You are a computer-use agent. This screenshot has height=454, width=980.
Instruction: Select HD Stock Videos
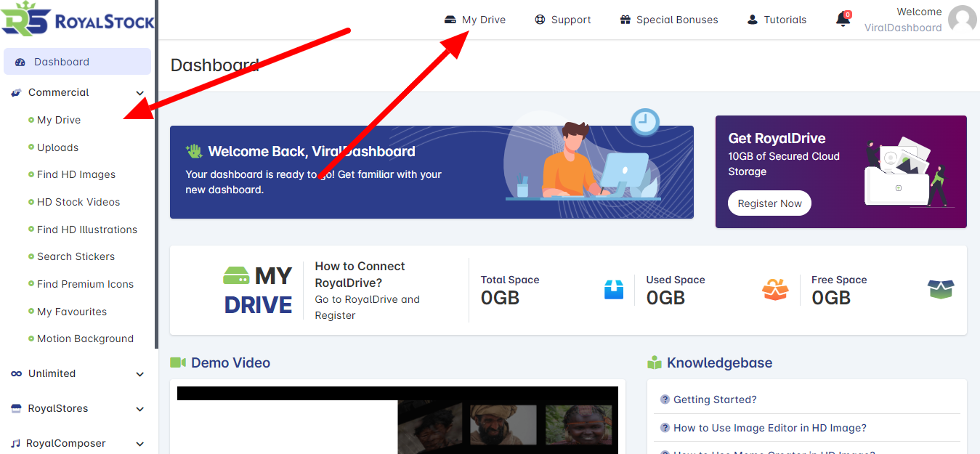pyautogui.click(x=78, y=202)
